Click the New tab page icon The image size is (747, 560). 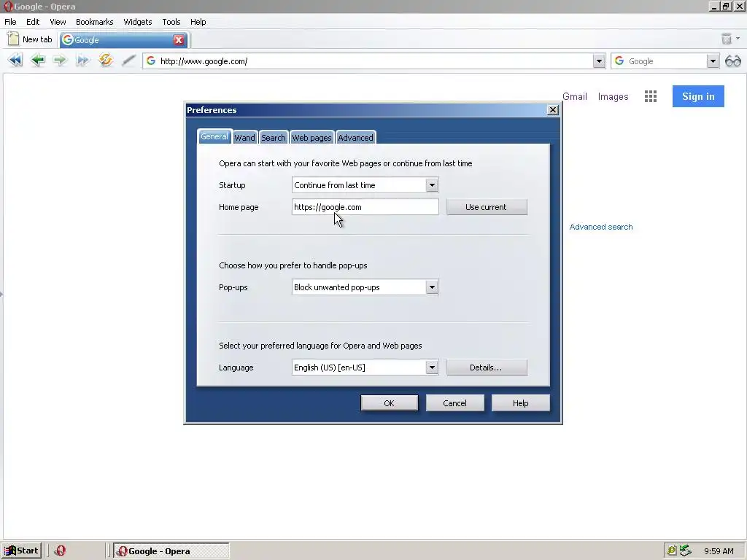pyautogui.click(x=13, y=39)
